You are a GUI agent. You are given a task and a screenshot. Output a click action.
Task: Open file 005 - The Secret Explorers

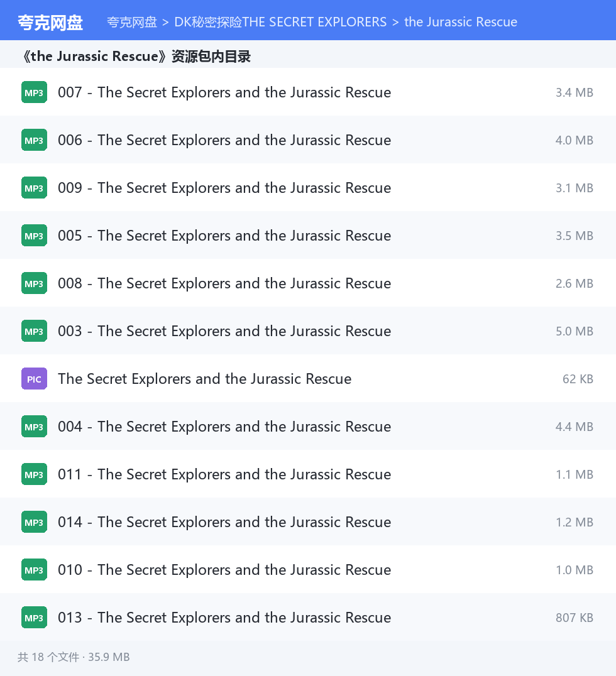pyautogui.click(x=224, y=236)
